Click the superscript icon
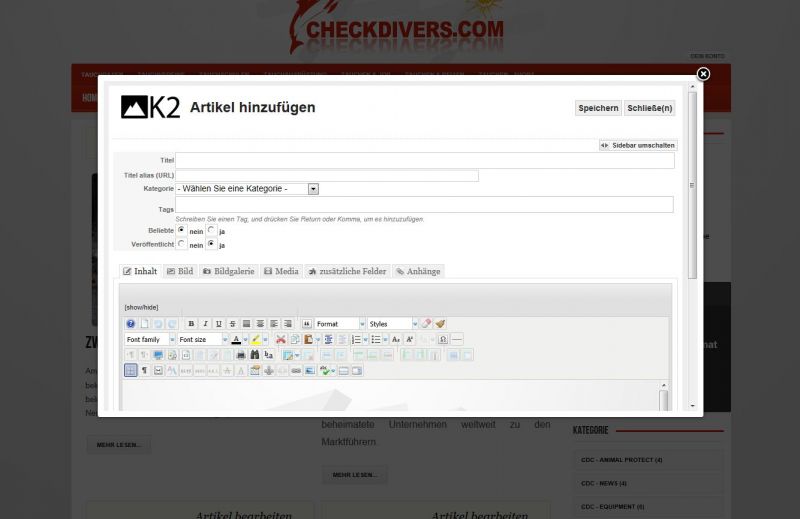800x519 pixels. pyautogui.click(x=410, y=339)
